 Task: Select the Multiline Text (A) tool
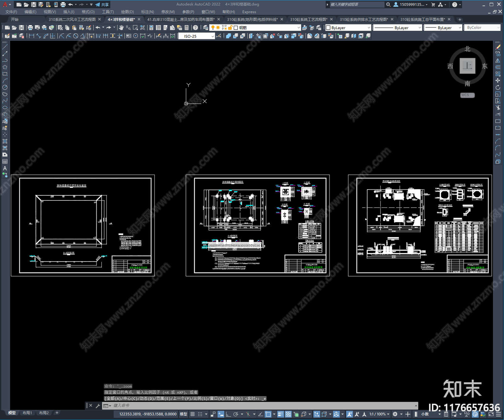pos(5,169)
